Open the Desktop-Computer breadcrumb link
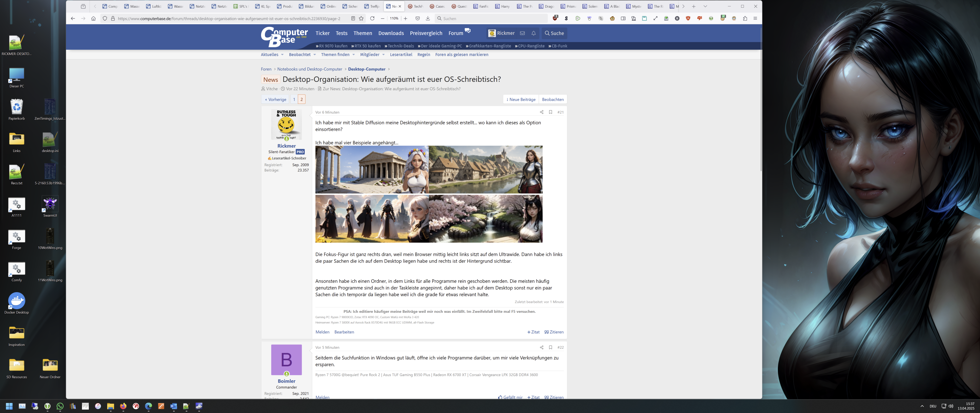This screenshot has width=980, height=413. coord(366,69)
